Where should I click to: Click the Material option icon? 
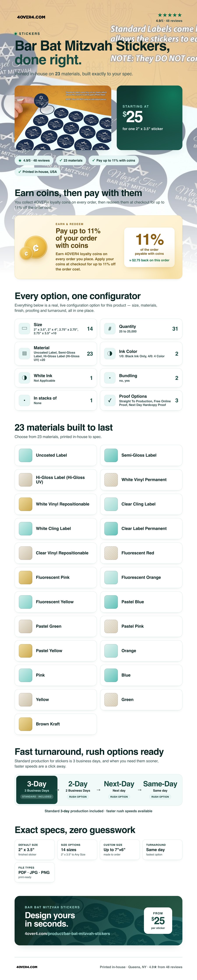(x=24, y=353)
